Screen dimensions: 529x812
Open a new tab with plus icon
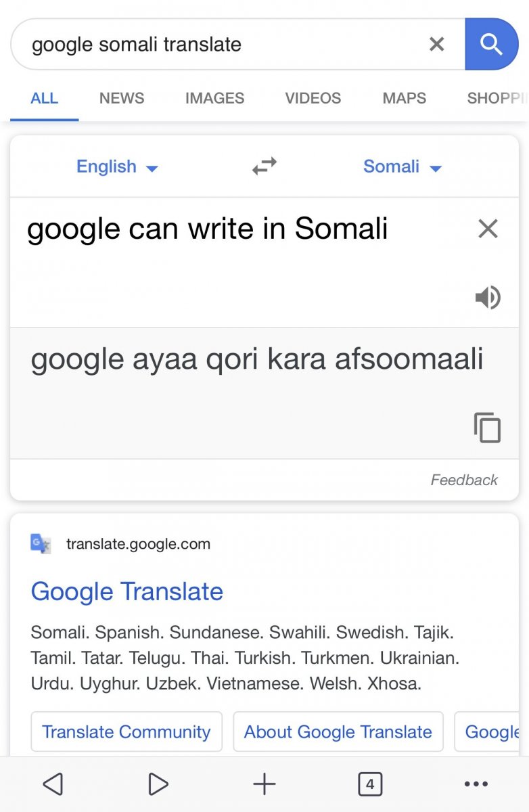point(264,784)
